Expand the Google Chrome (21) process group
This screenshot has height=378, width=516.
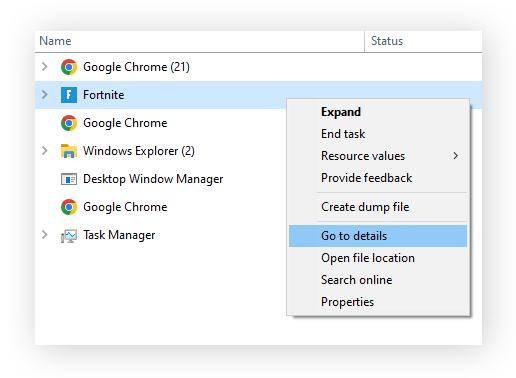(x=45, y=67)
